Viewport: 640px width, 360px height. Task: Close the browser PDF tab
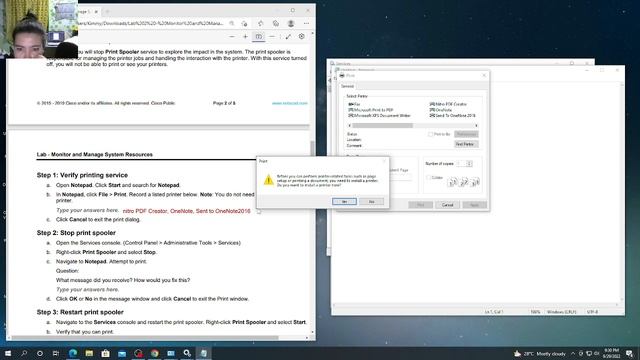[96, 11]
